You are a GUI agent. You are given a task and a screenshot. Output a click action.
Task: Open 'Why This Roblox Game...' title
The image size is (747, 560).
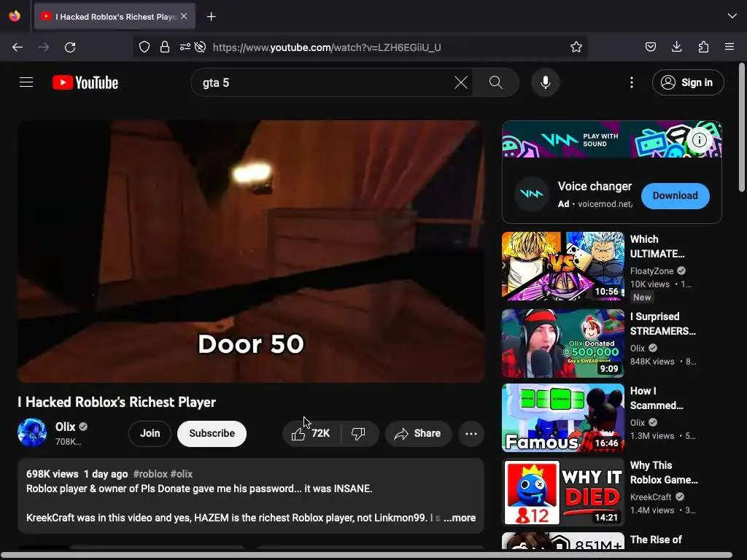point(664,472)
